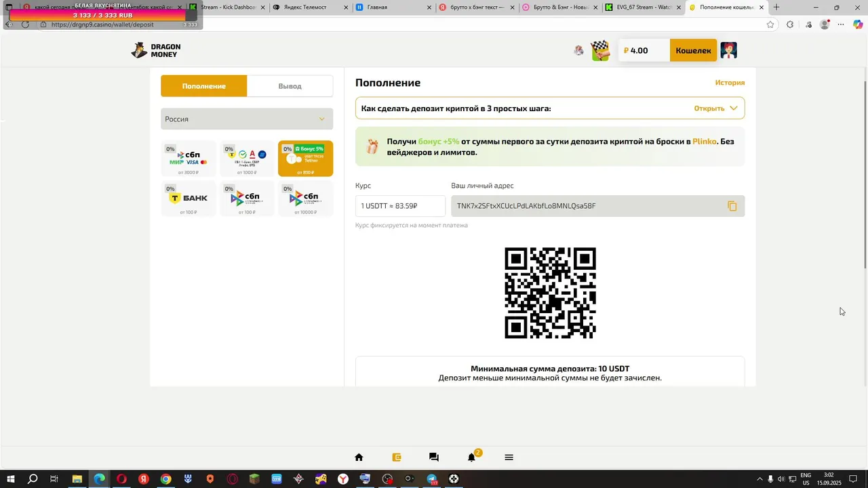Open notifications bell with badge 2
The image size is (868, 488).
click(x=472, y=457)
